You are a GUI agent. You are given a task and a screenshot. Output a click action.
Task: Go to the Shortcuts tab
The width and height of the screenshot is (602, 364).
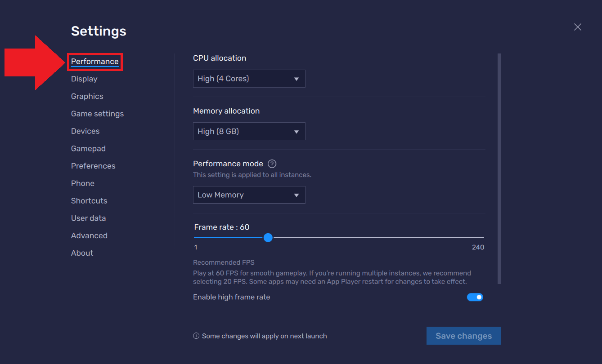[89, 201]
